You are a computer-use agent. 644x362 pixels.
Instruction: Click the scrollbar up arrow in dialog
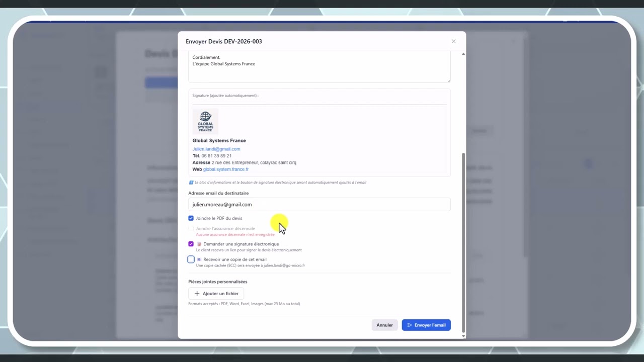(463, 54)
